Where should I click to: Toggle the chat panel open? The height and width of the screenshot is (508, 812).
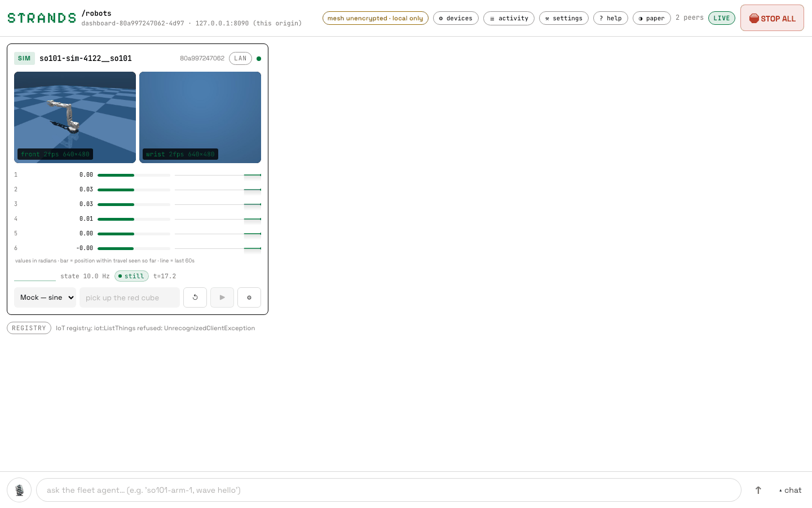(x=790, y=490)
